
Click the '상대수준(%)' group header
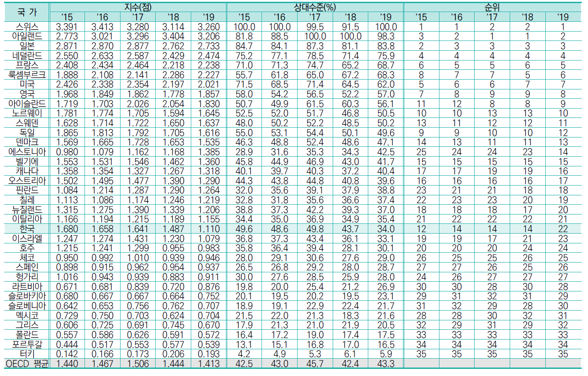coord(315,7)
